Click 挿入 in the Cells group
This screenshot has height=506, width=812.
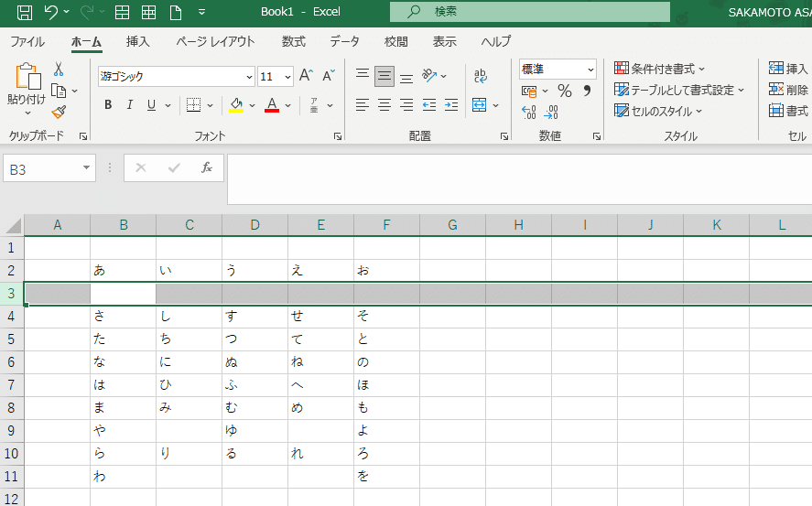point(788,69)
